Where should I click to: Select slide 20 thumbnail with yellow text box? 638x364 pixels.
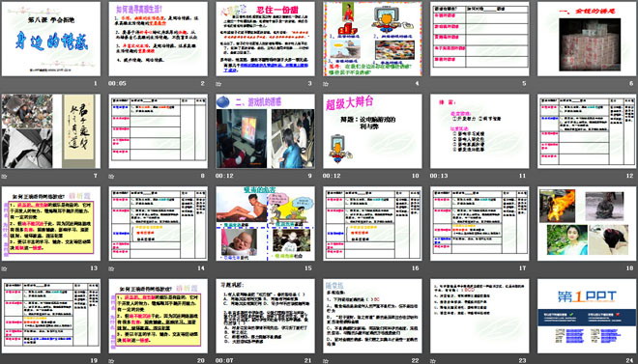point(158,316)
